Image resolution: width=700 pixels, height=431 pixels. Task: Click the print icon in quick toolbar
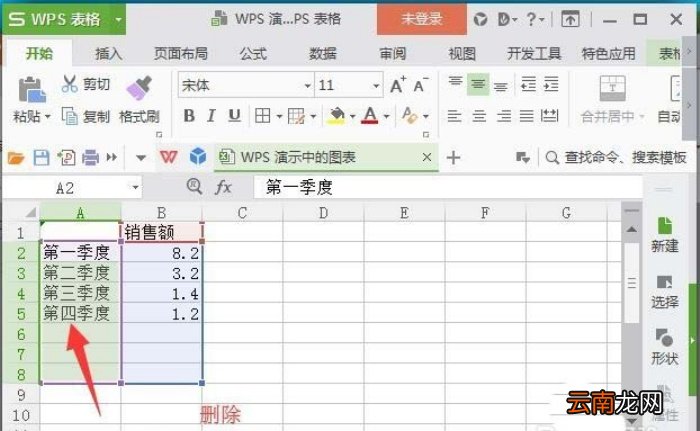point(90,158)
